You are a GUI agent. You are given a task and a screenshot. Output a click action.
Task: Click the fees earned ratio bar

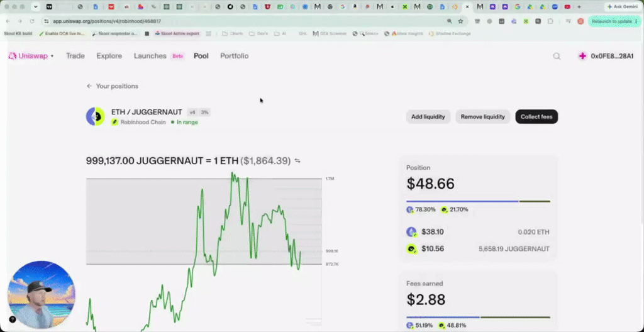(x=478, y=317)
